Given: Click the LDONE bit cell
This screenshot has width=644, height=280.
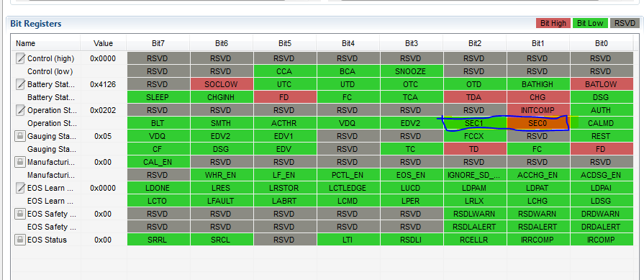Looking at the screenshot, I should 158,188.
